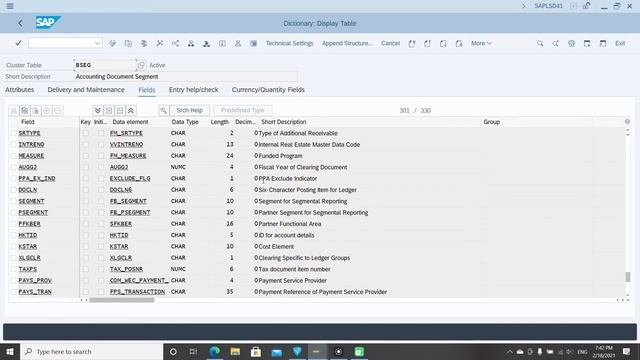Open Microsoft Edge from the taskbar
Image resolution: width=640 pixels, height=360 pixels.
(x=215, y=351)
